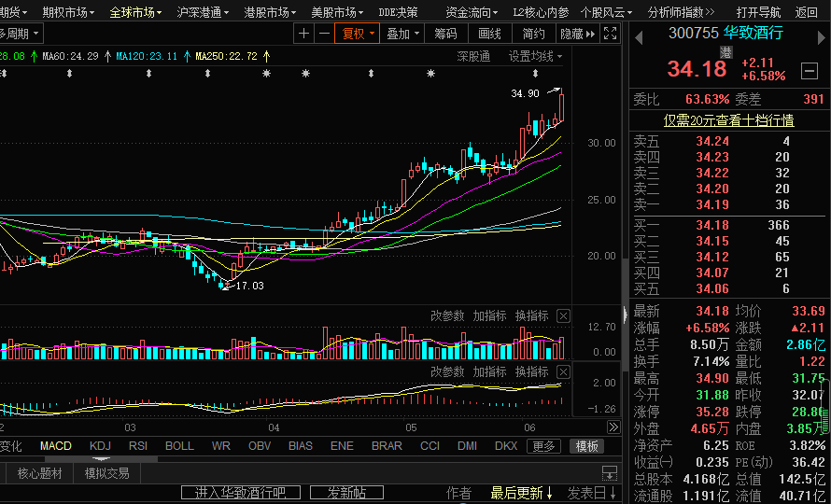
Task: Close the volume indicator panel
Action: [563, 316]
